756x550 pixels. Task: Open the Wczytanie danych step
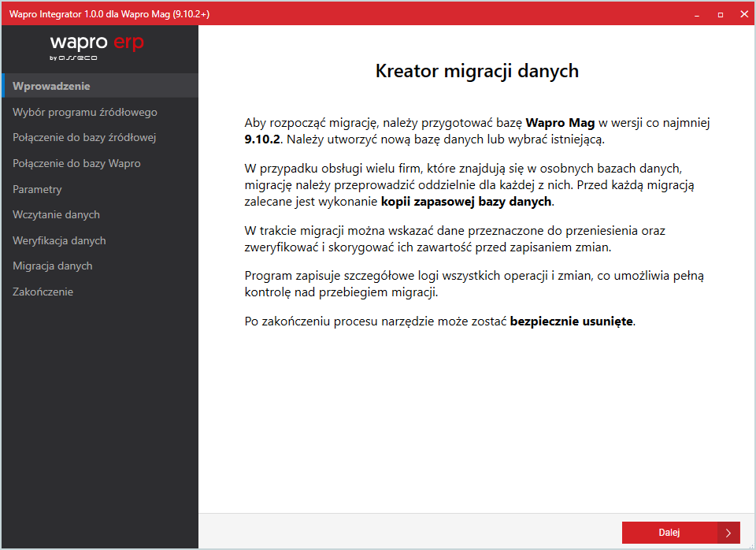click(x=56, y=214)
